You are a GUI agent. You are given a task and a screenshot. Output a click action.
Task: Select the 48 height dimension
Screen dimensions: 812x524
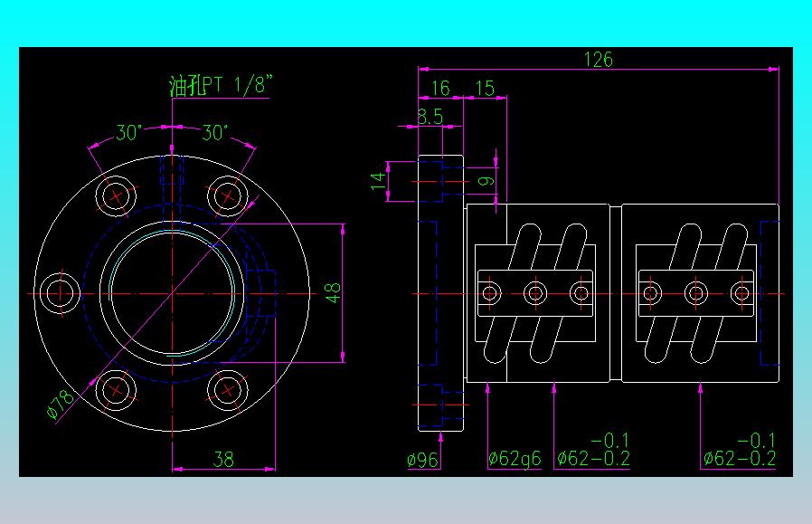pos(333,293)
